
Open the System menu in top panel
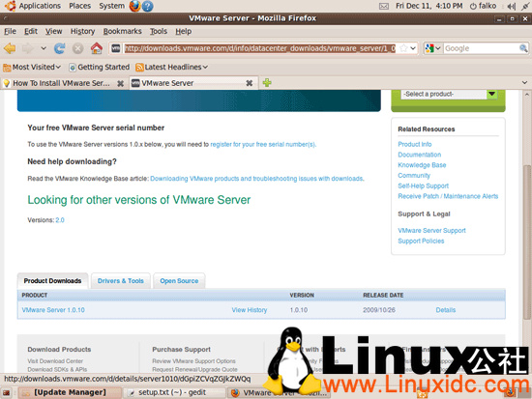[111, 6]
